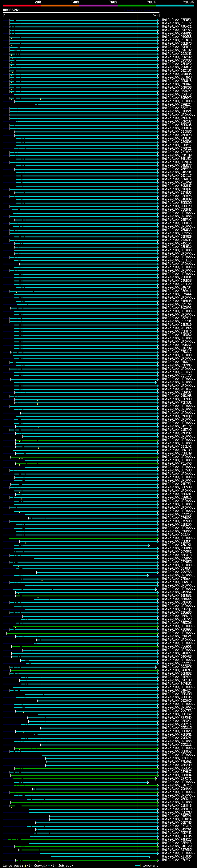
Task: Click the red 20% identity legend bar
Action: point(22,6)
